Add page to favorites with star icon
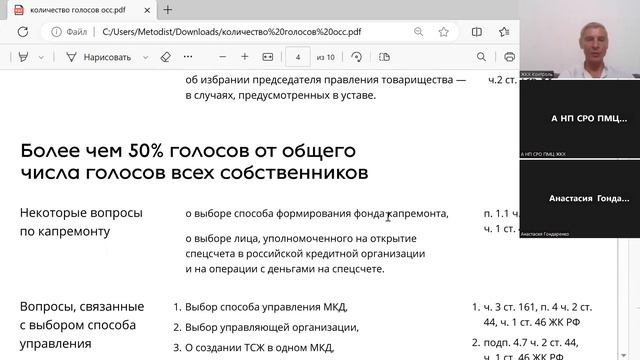640x360 pixels. click(x=444, y=32)
